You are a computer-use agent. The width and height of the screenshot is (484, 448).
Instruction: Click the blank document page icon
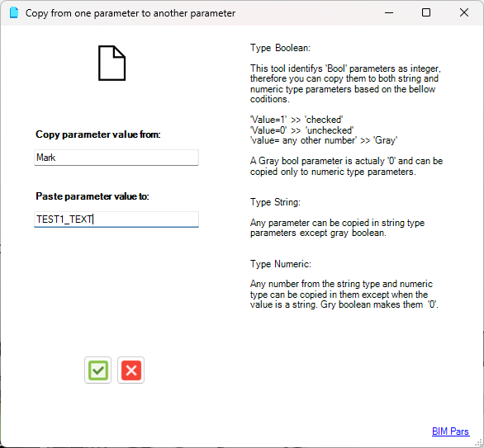(112, 64)
